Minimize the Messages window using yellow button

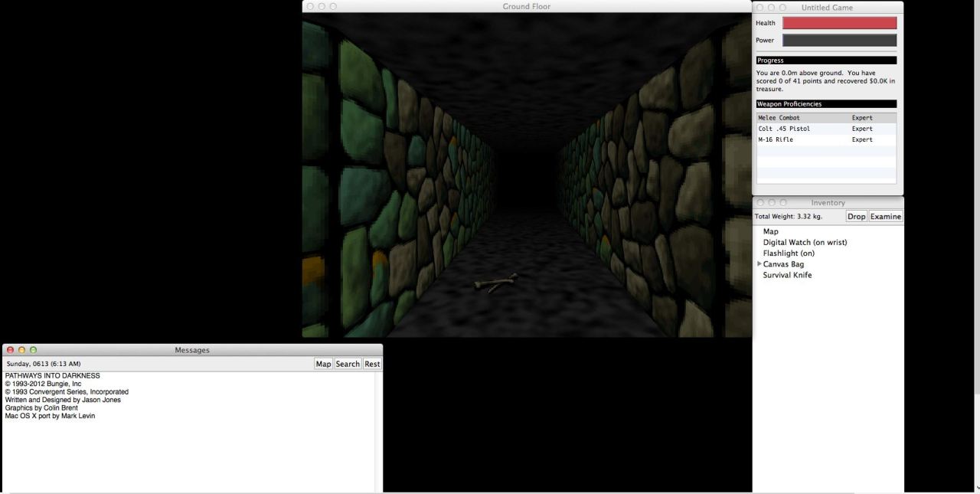tap(21, 350)
